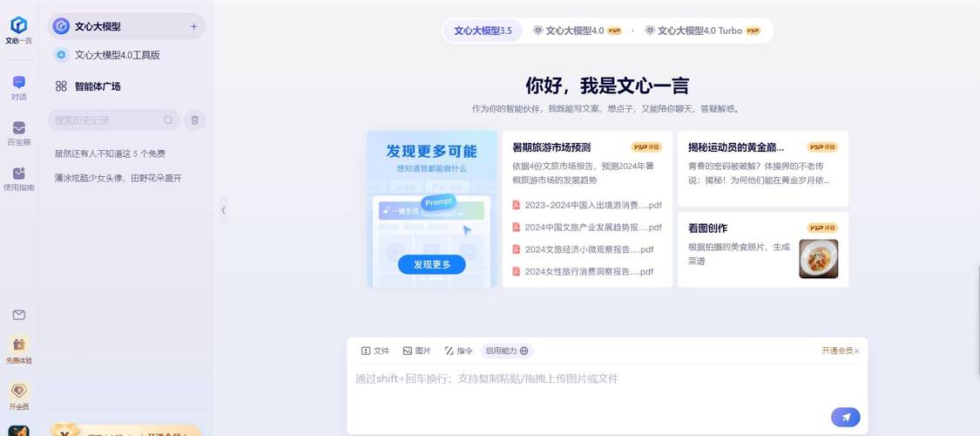The image size is (980, 436).
Task: Toggle 启用能力 globe option
Action: [507, 351]
